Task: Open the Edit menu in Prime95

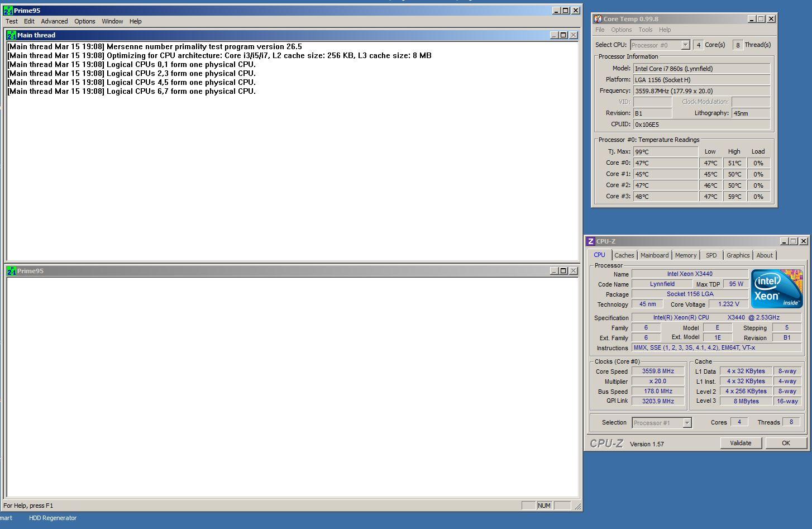Action: click(x=29, y=21)
